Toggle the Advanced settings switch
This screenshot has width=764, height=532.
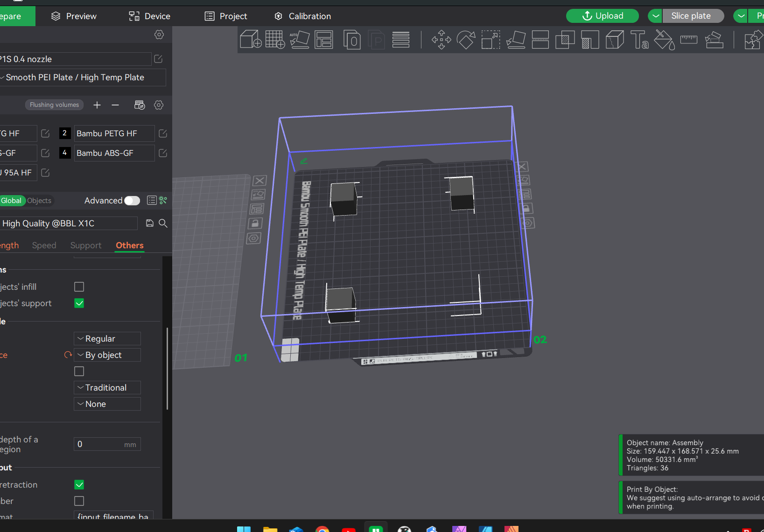[x=132, y=201]
